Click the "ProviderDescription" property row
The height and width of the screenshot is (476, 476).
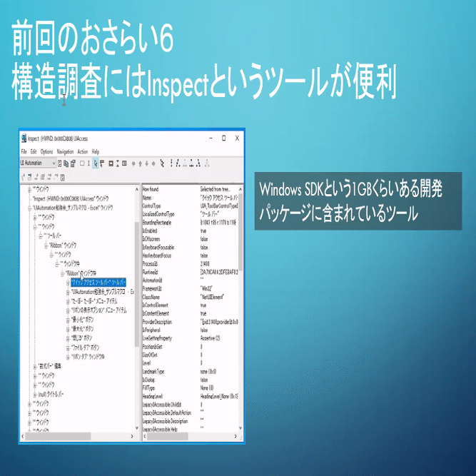point(191,322)
